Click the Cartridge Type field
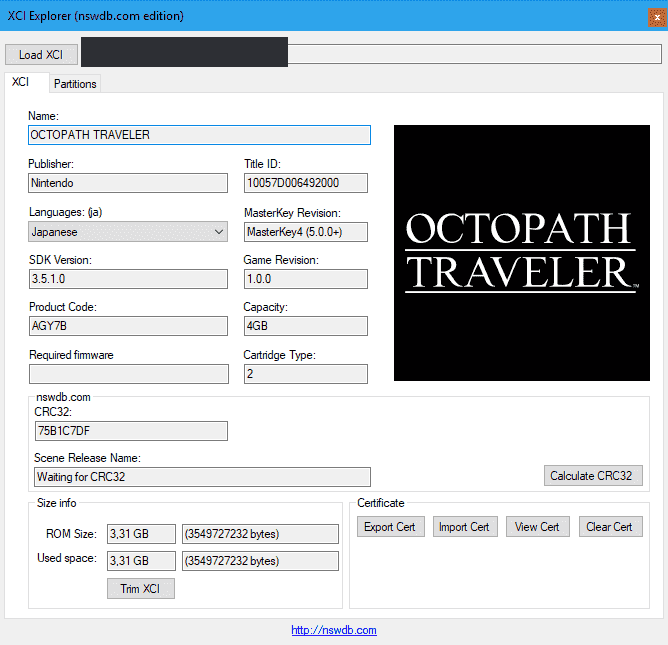The height and width of the screenshot is (645, 668). [x=305, y=374]
